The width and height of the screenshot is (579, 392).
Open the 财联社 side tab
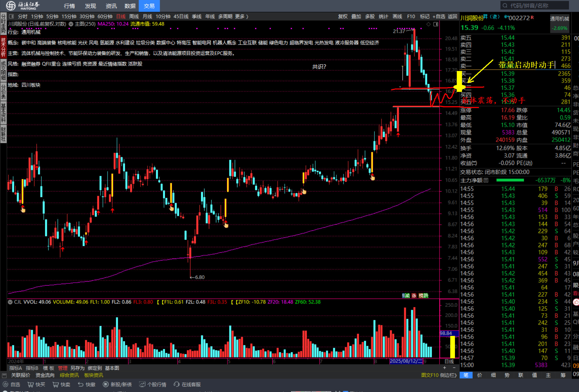(x=3, y=134)
